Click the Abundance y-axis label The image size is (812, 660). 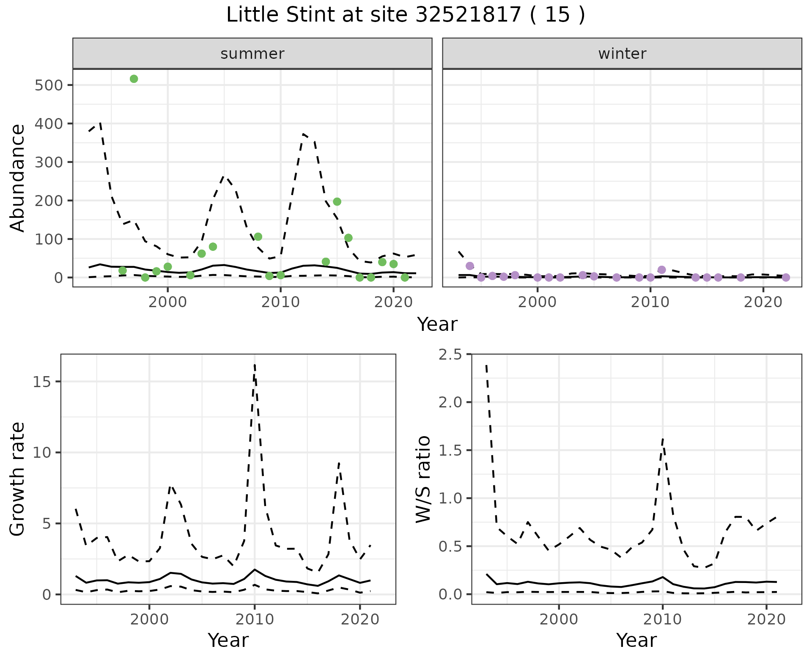[18, 178]
